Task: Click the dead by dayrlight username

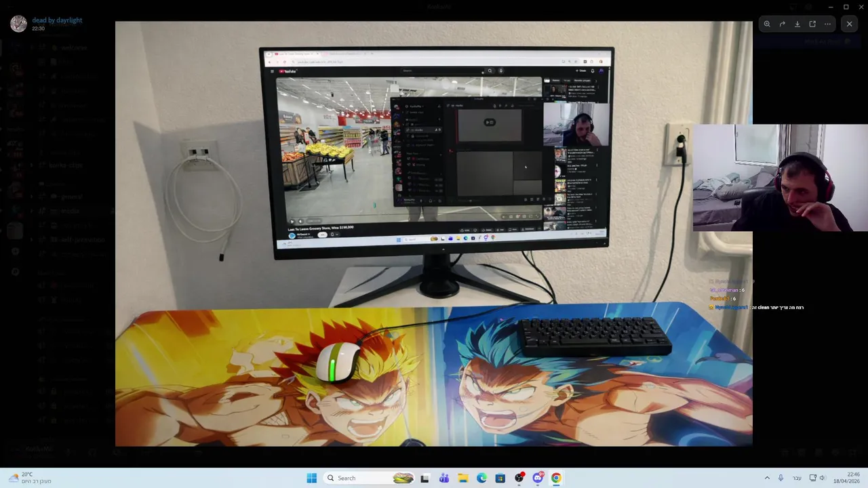Action: pos(57,20)
